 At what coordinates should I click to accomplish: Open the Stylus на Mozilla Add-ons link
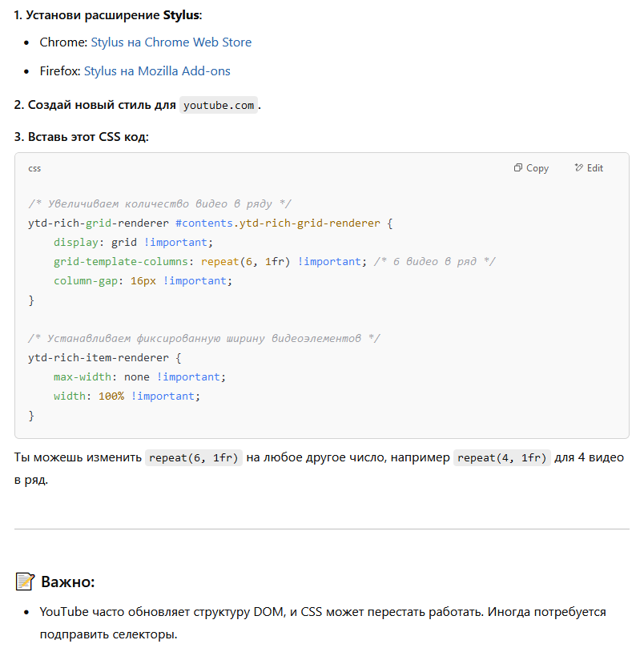pyautogui.click(x=157, y=71)
